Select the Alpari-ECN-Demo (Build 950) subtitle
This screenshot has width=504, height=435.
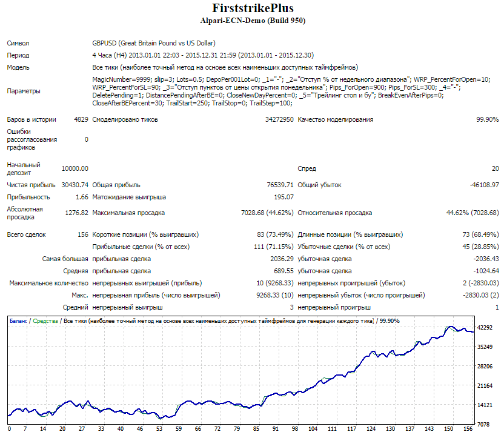click(x=253, y=21)
